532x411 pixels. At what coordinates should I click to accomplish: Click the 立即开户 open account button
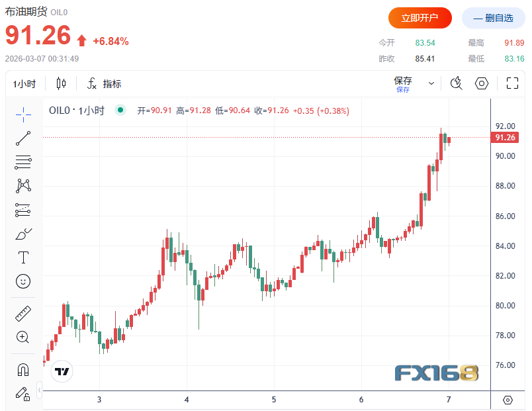[420, 18]
